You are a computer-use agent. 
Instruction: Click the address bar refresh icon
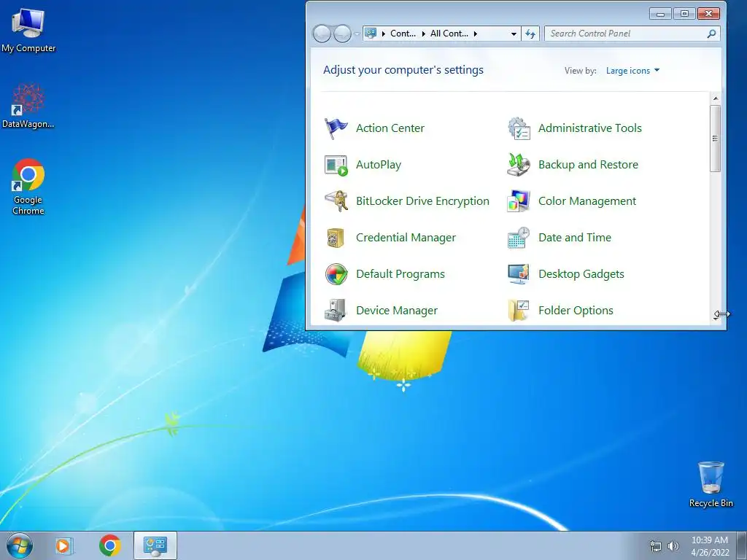pos(530,34)
